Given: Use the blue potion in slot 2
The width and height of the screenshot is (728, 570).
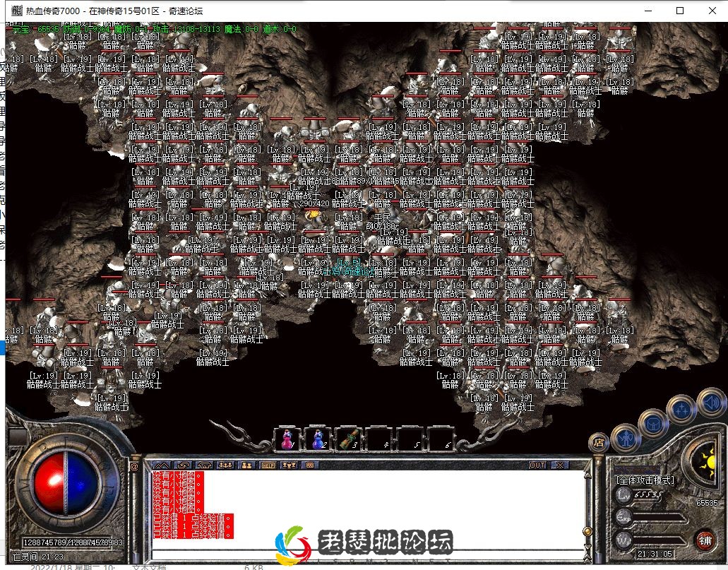Looking at the screenshot, I should (x=318, y=439).
